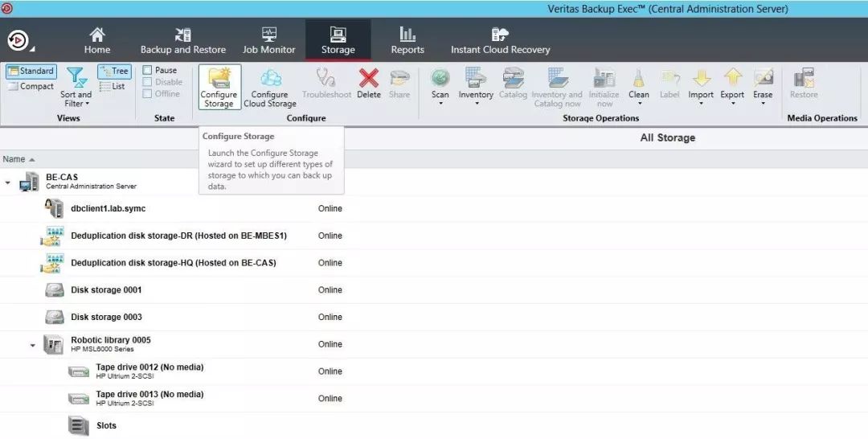Collapse the Robotic library 0005 node
The height and width of the screenshot is (439, 868).
[x=33, y=346]
